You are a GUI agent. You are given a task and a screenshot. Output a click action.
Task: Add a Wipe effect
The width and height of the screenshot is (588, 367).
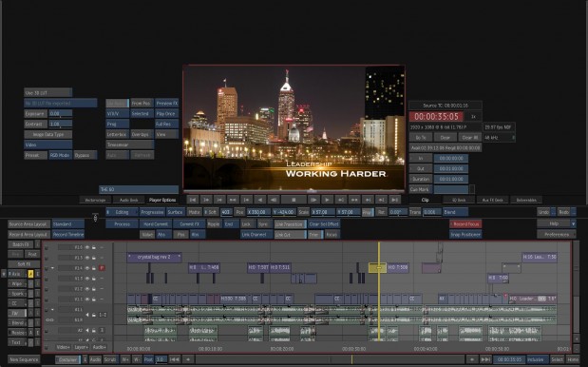point(17,283)
